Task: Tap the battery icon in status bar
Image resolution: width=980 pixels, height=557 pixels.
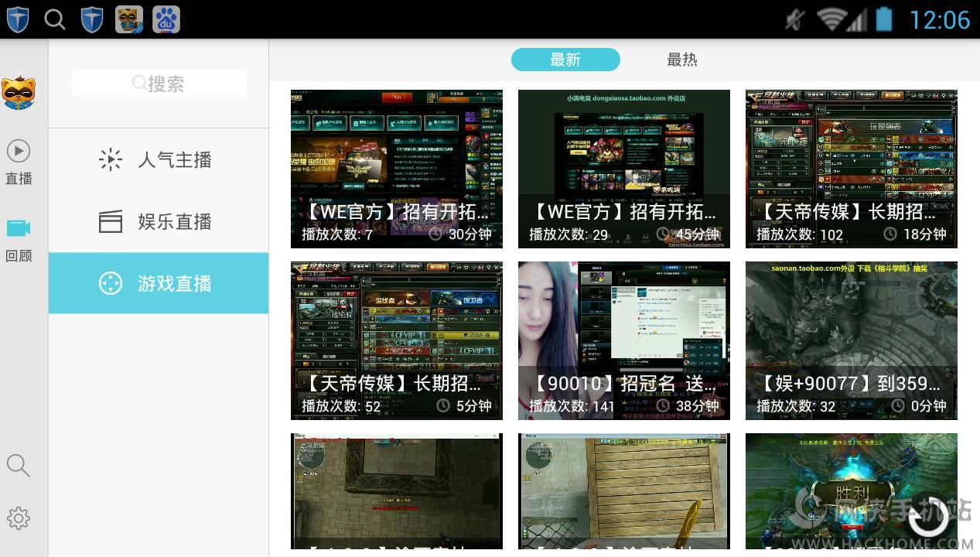Action: pyautogui.click(x=884, y=20)
